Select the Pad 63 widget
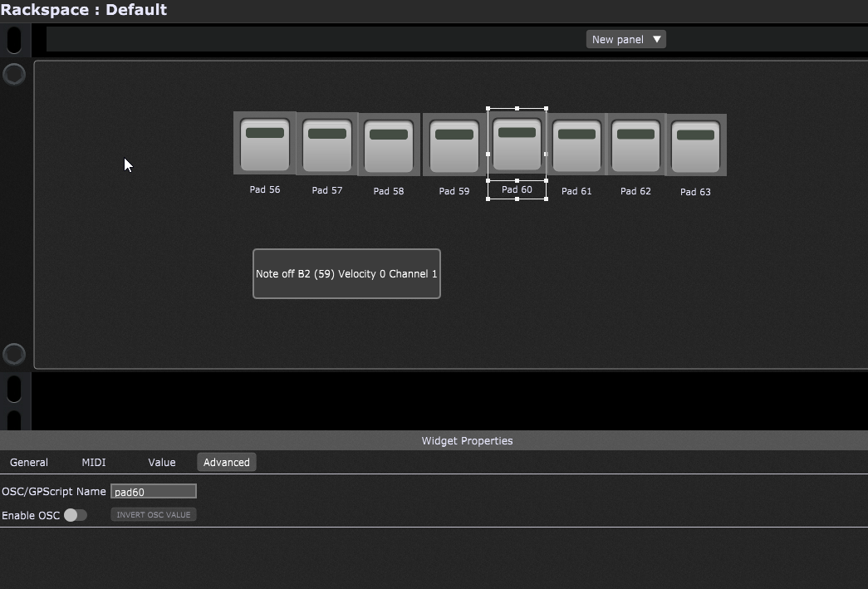The width and height of the screenshot is (868, 589). tap(695, 146)
